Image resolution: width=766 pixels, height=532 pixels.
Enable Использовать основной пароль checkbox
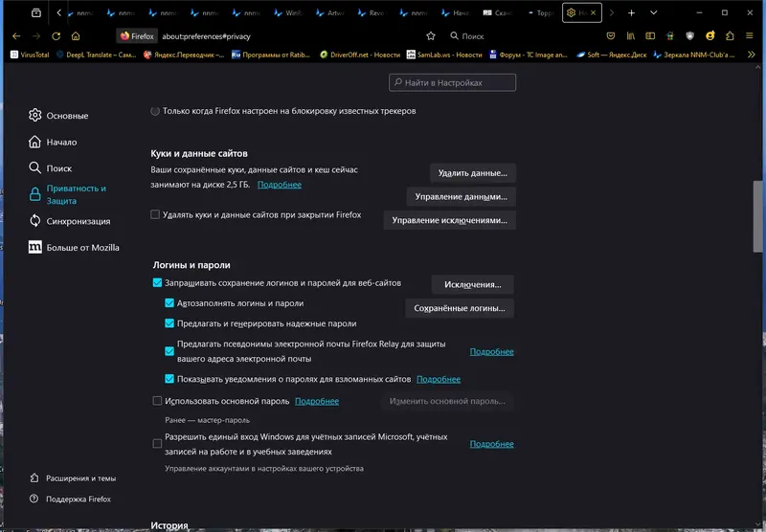coord(157,401)
